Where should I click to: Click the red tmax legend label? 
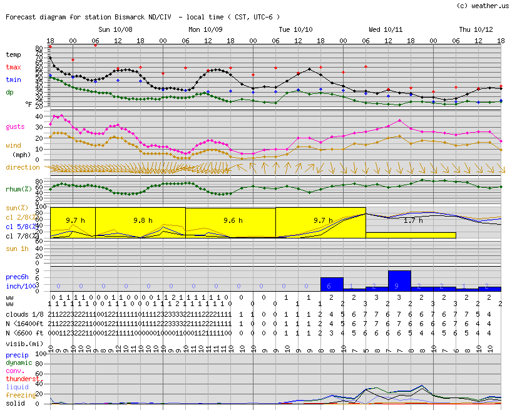pyautogui.click(x=14, y=67)
